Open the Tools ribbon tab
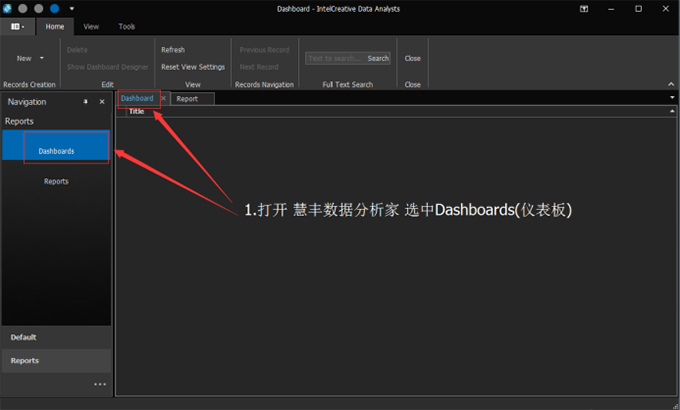This screenshot has height=410, width=680. (x=127, y=26)
